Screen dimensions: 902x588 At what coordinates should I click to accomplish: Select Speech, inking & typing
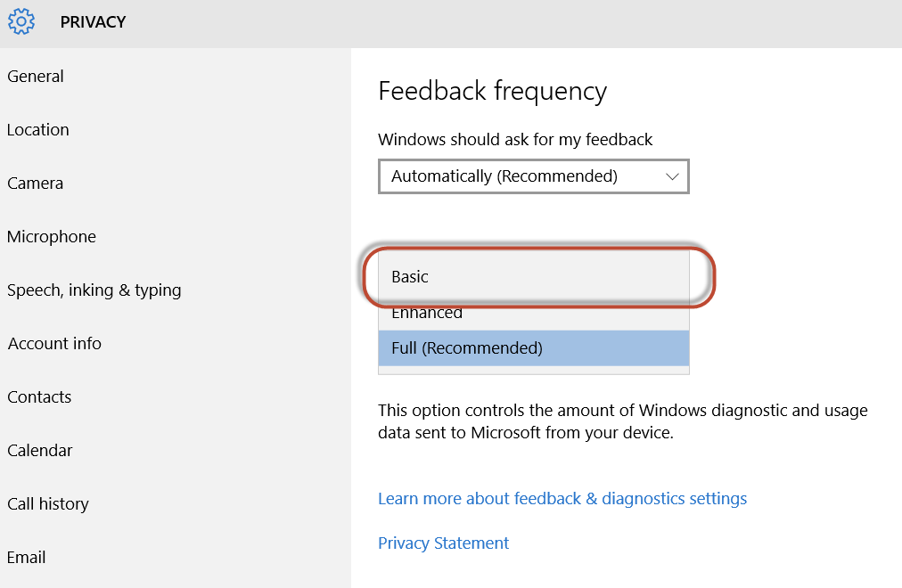pos(94,290)
